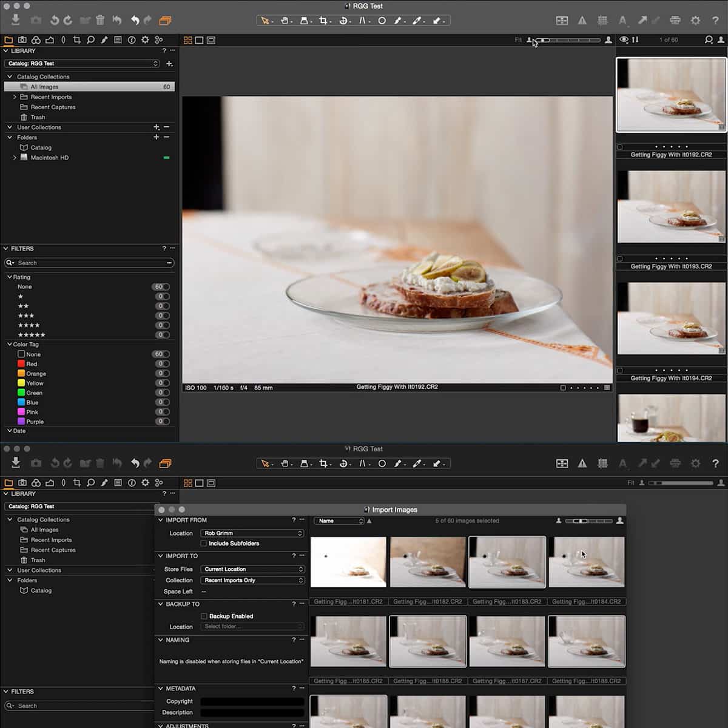This screenshot has width=728, height=728.
Task: Add a new User Collection with the plus button
Action: click(157, 127)
